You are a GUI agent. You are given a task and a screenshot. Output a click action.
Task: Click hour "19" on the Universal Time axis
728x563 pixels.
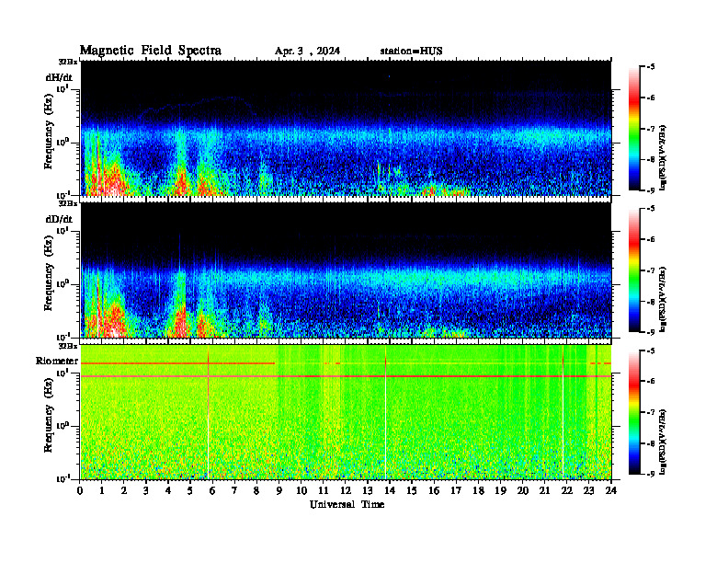point(500,490)
